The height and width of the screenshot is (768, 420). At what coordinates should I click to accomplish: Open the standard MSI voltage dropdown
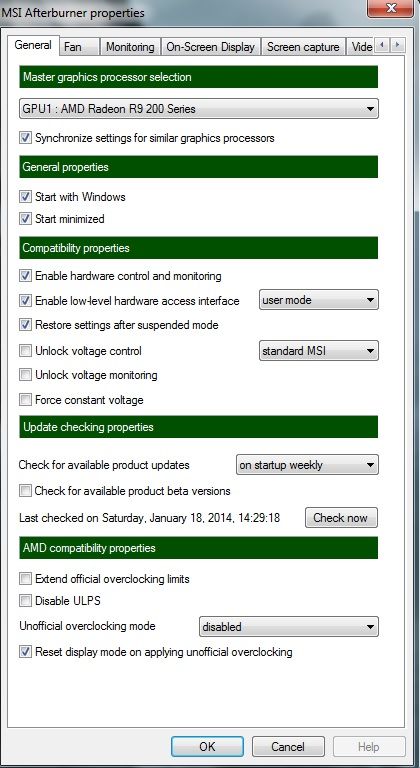coord(319,351)
